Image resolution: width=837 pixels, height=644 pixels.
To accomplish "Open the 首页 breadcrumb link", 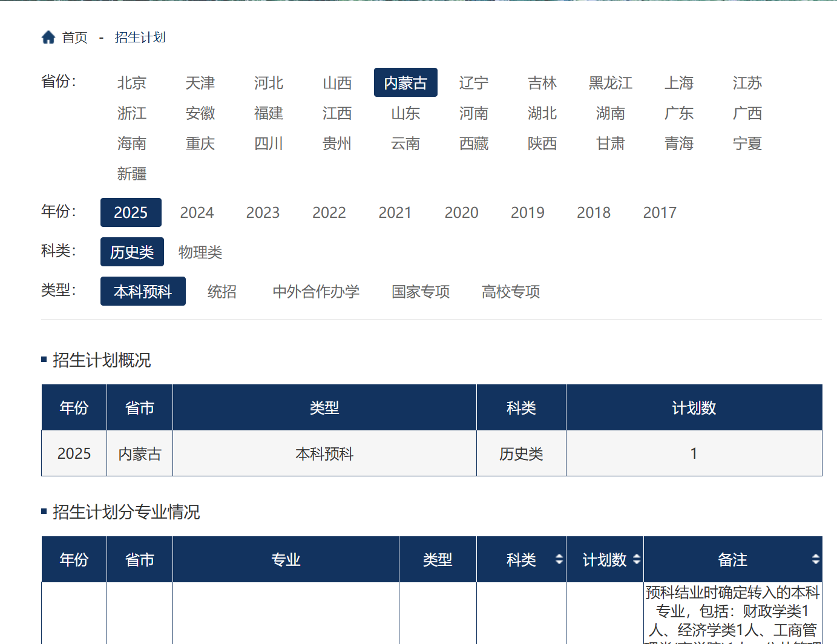I will 75,38.
